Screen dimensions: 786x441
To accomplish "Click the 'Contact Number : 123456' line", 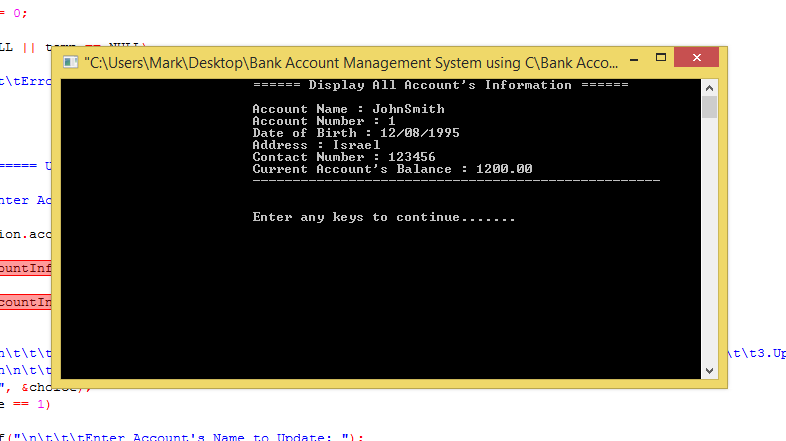I will coord(344,157).
